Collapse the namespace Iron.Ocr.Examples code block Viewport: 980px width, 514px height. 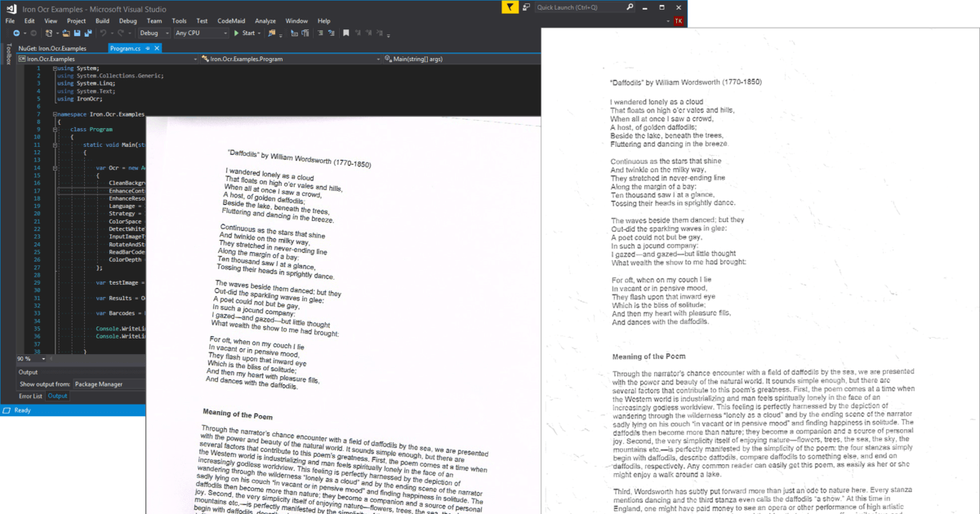(55, 114)
